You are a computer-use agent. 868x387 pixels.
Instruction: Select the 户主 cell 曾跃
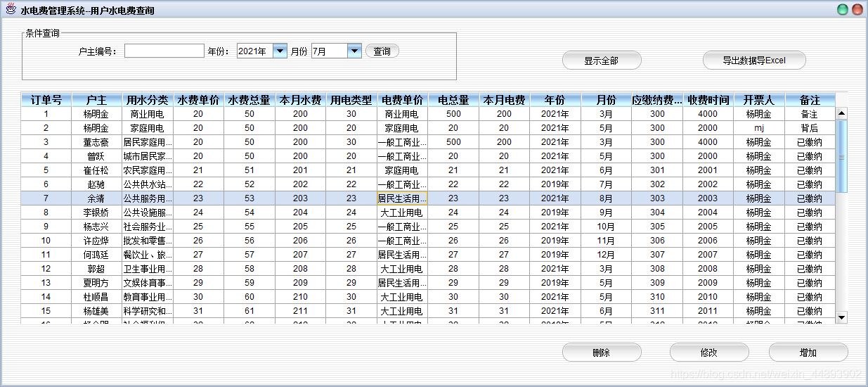click(x=97, y=156)
